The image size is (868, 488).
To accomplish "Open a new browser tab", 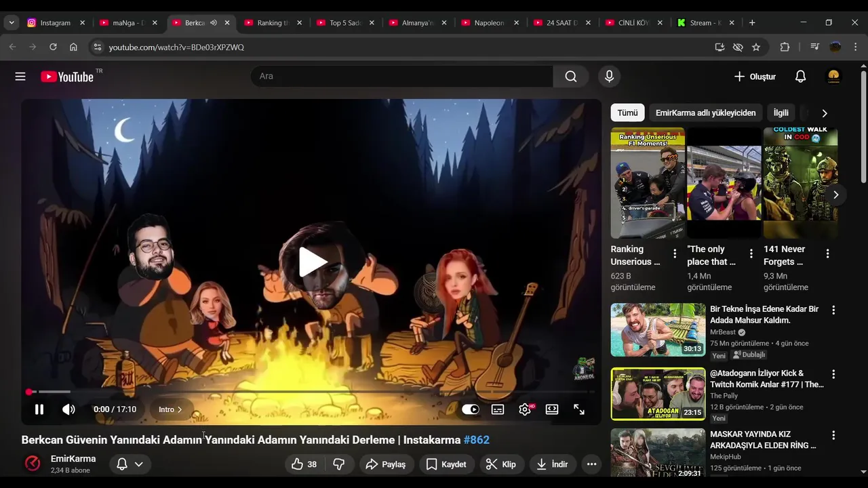I will [752, 22].
